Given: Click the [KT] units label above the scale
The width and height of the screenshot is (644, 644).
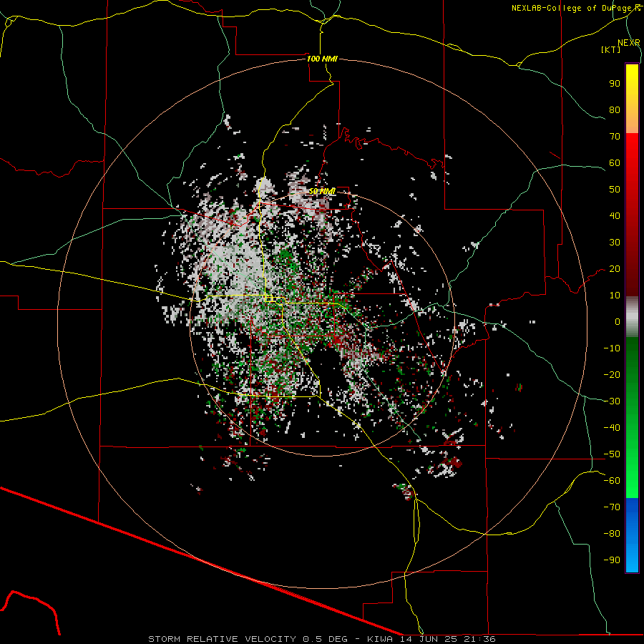Looking at the screenshot, I should 610,49.
